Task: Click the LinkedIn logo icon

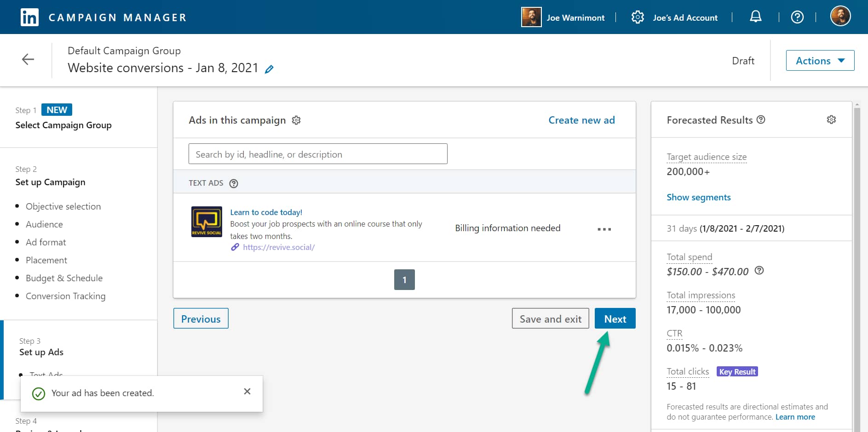Action: coord(29,17)
